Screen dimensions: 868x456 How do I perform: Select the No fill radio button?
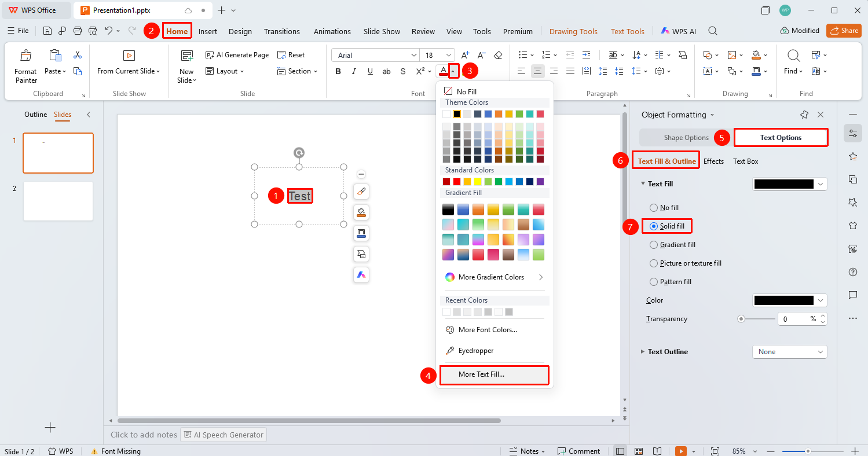pos(654,208)
